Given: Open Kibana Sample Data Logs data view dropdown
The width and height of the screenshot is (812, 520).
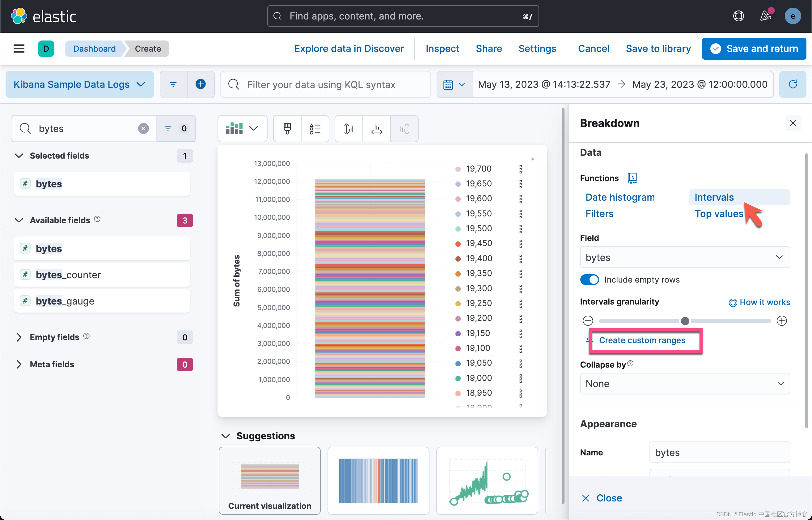Looking at the screenshot, I should coord(80,84).
